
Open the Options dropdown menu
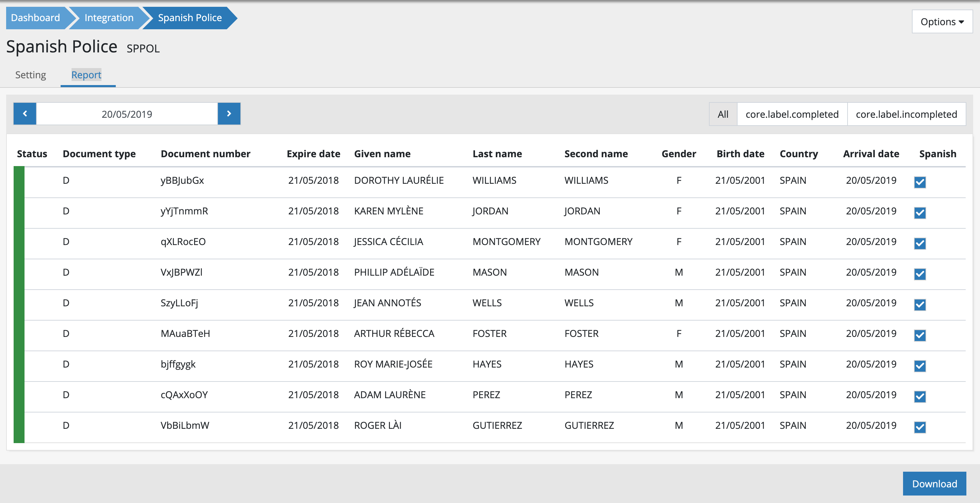tap(942, 22)
